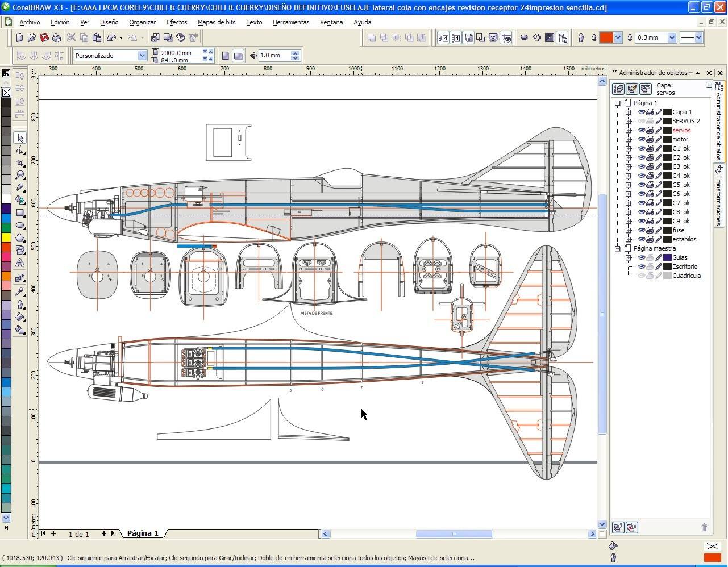
Task: Select the Crop tool
Action: pos(20,162)
